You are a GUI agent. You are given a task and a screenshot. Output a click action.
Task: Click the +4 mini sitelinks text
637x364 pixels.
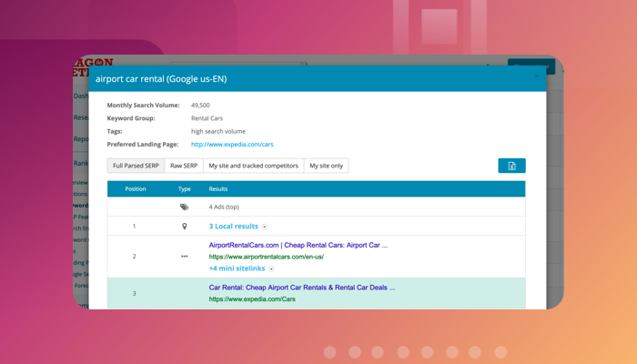tap(237, 269)
